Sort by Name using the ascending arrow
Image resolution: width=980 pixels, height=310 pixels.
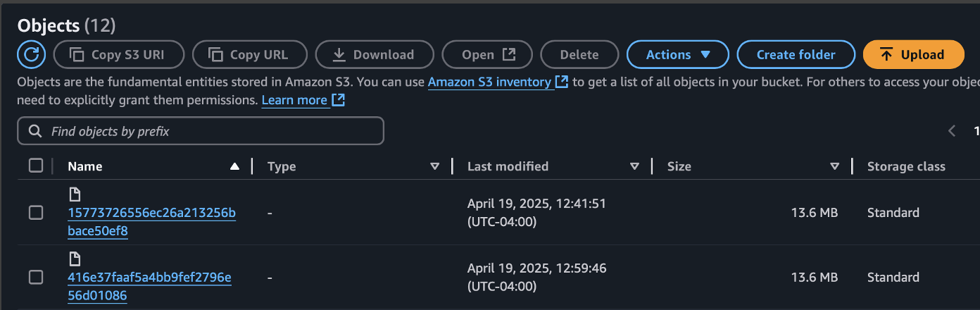coord(234,166)
